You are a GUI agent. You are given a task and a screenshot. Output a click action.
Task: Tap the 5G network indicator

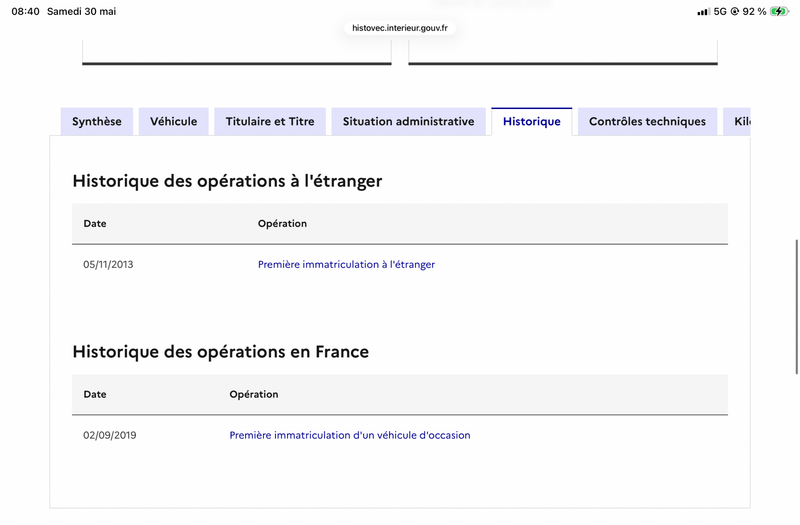tap(720, 11)
